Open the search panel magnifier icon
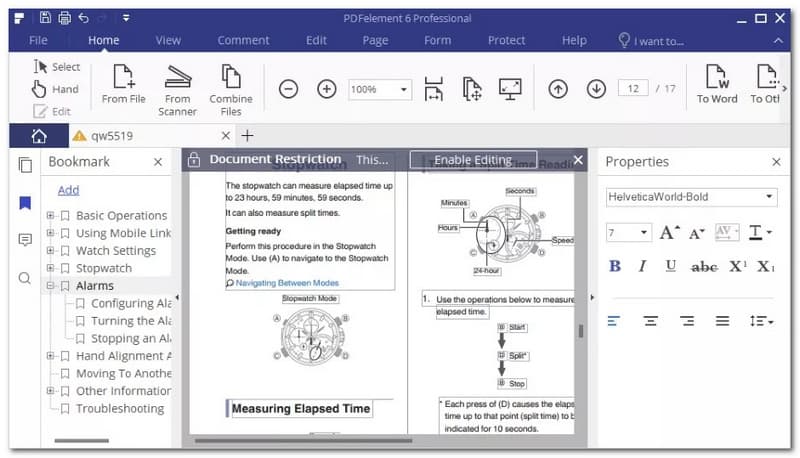 click(x=25, y=278)
